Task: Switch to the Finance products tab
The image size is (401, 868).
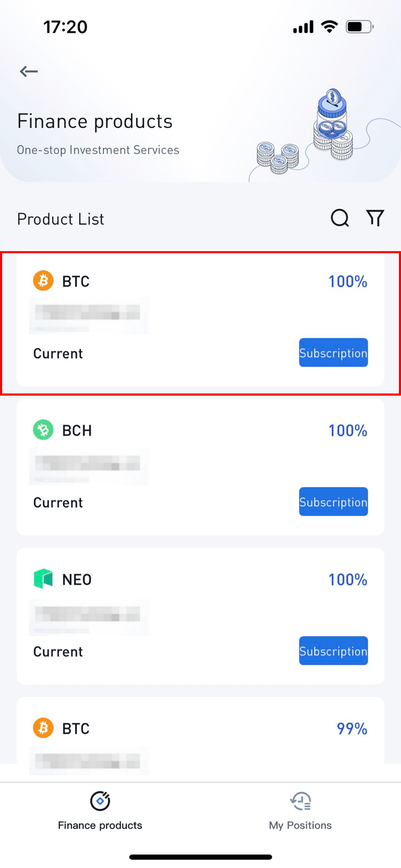Action: (100, 811)
